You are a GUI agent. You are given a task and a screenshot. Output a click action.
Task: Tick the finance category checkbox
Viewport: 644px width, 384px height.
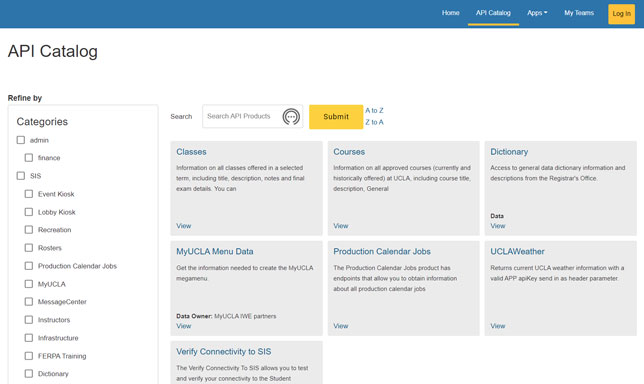pos(29,158)
